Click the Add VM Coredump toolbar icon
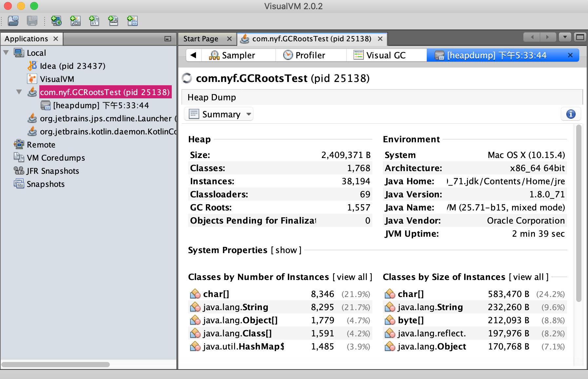The width and height of the screenshot is (588, 379). coord(94,21)
